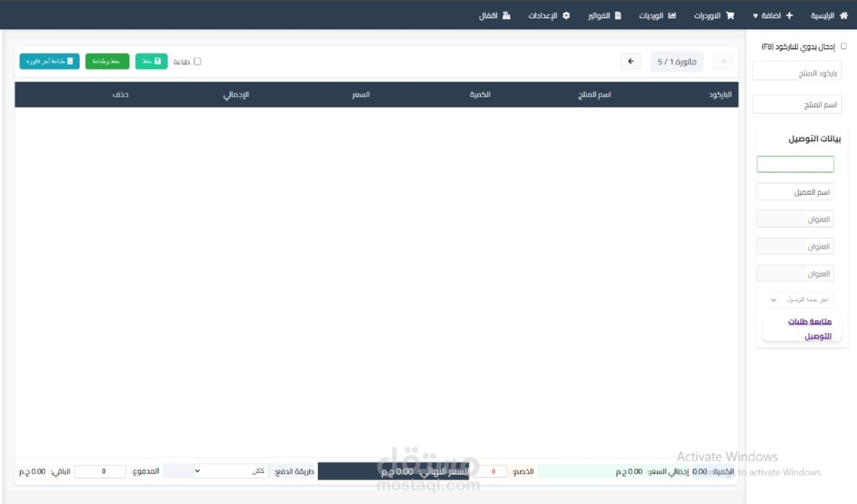Open the الفواتير menu item

604,16
